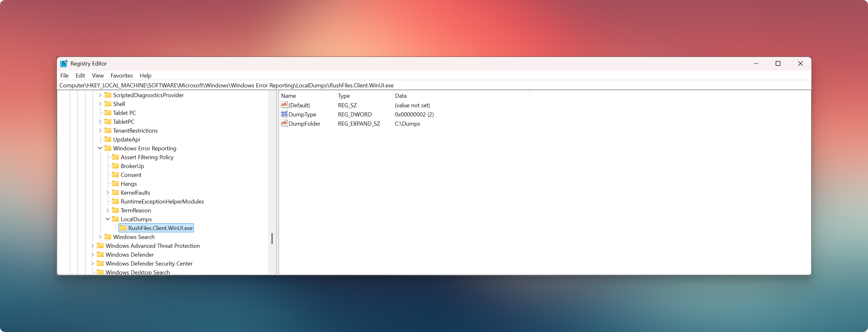The width and height of the screenshot is (868, 332).
Task: Expand the TenantRestrictions key chevron
Action: 100,131
